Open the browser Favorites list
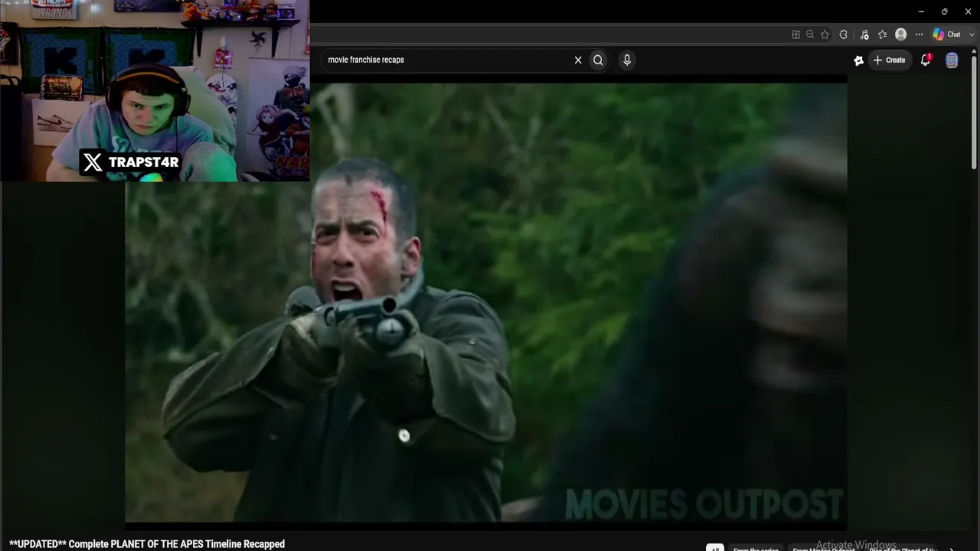Screen dimensions: 980x551 [x=882, y=34]
